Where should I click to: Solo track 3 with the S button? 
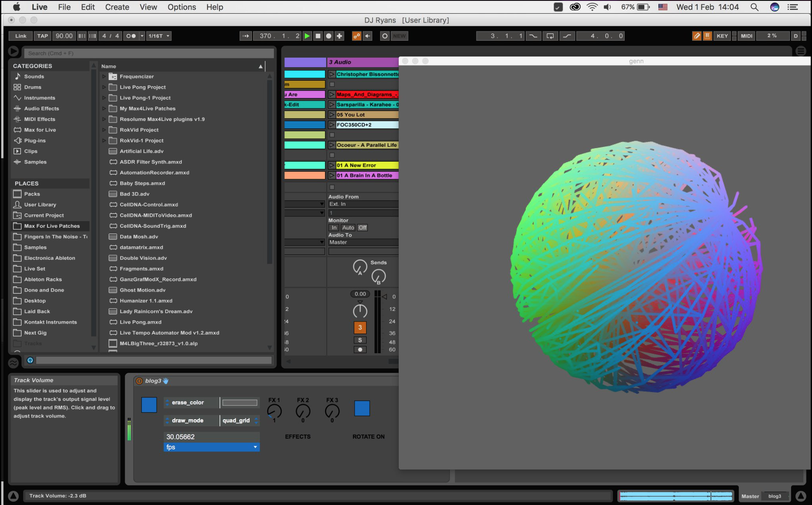(360, 339)
